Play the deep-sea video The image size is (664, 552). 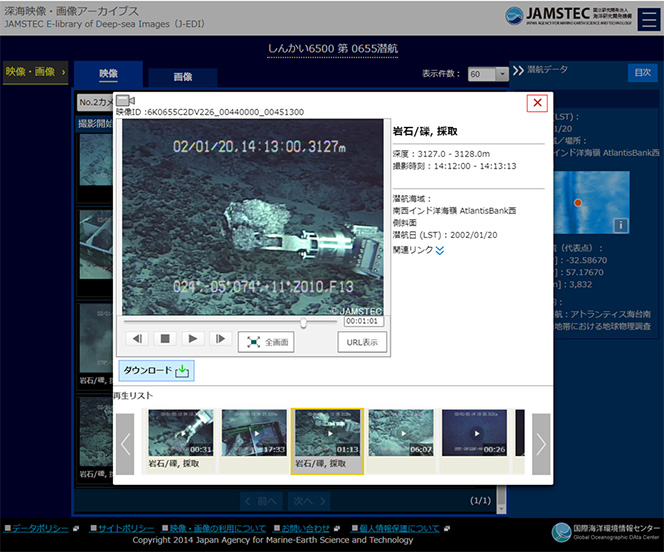pos(193,339)
